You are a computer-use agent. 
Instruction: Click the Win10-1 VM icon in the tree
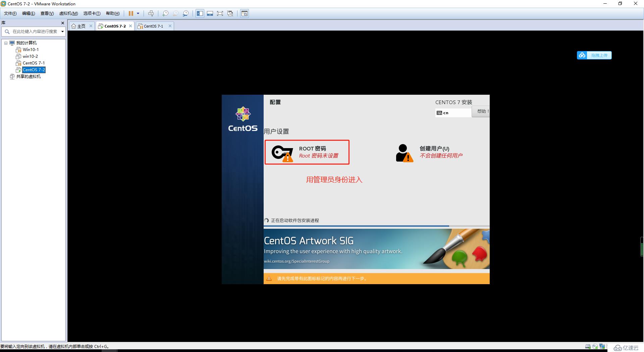pyautogui.click(x=18, y=50)
